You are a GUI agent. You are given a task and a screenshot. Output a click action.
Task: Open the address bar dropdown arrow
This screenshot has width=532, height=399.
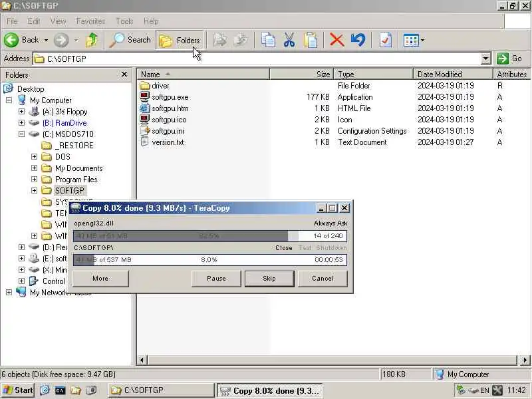click(486, 59)
